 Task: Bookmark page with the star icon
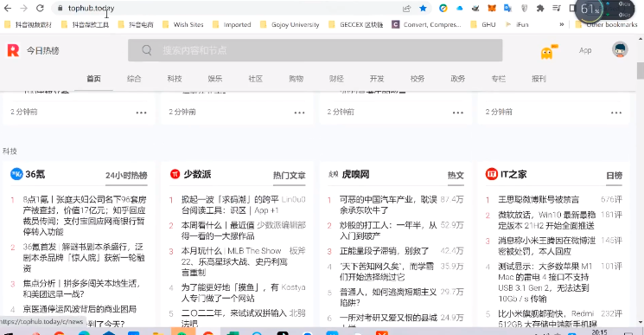pyautogui.click(x=423, y=8)
